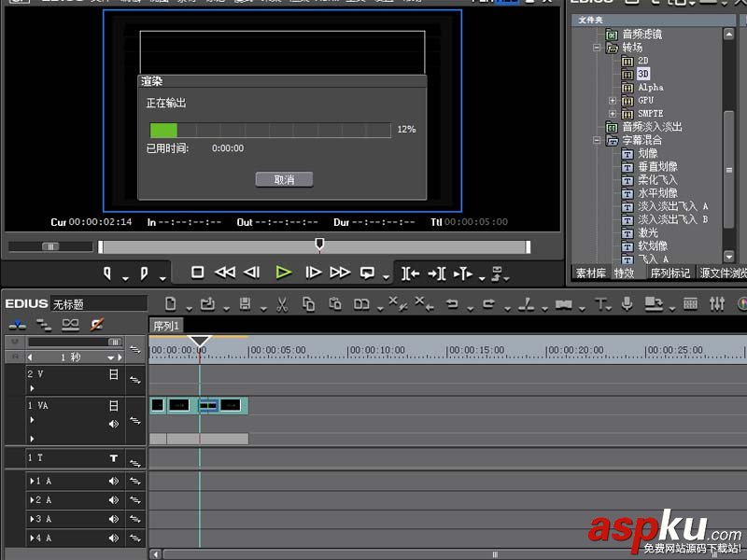Select the 序列1 sequence tab

point(166,326)
